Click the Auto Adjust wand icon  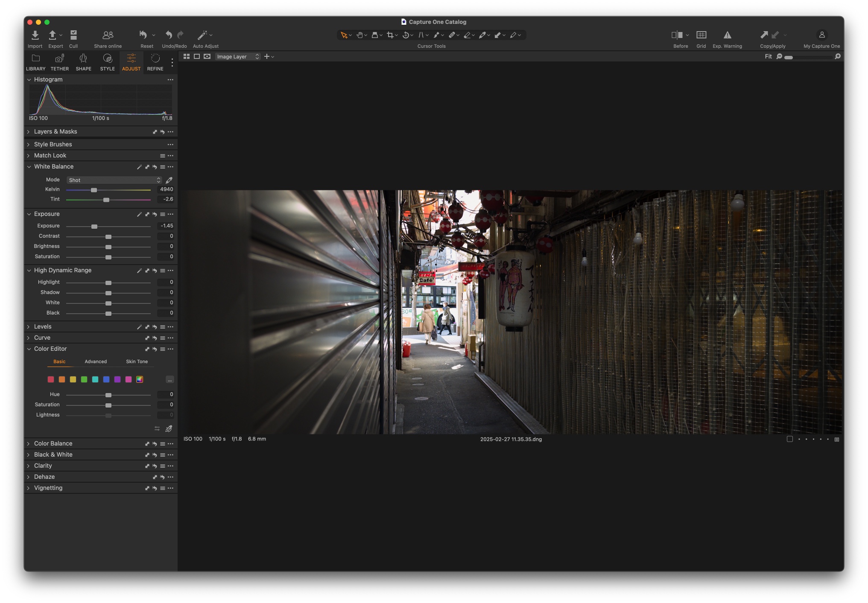[x=202, y=35]
